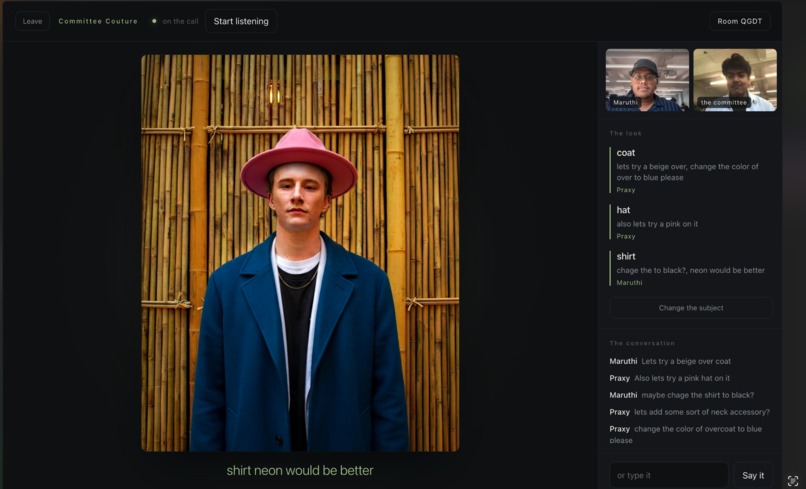Click message 'maybe chage the shirt to black?'
This screenshot has width=806, height=489.
698,395
